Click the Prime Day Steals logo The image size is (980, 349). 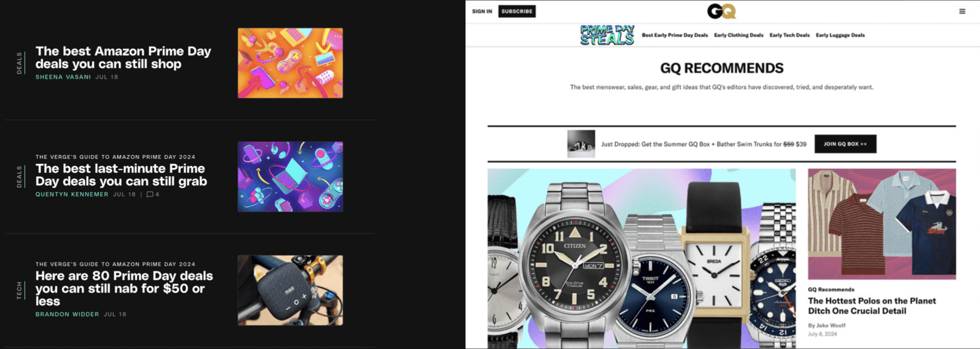click(607, 35)
